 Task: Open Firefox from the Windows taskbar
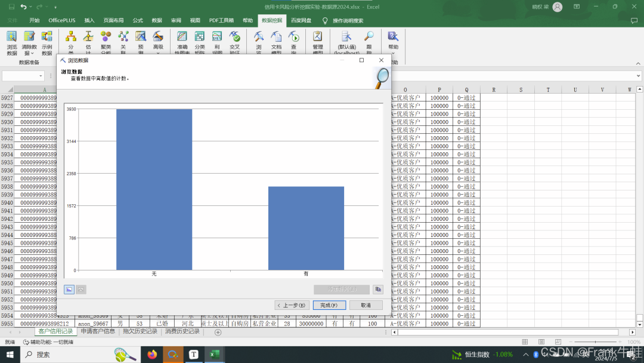[x=152, y=355]
